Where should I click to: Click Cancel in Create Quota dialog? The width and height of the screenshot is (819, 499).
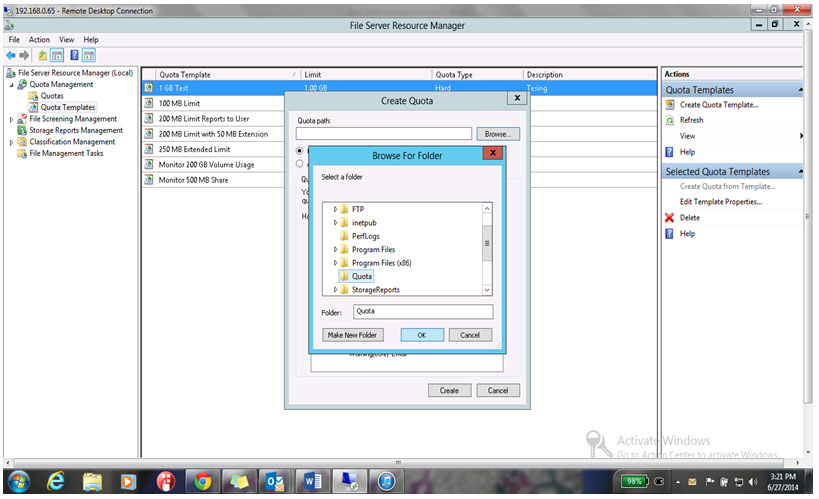click(498, 390)
